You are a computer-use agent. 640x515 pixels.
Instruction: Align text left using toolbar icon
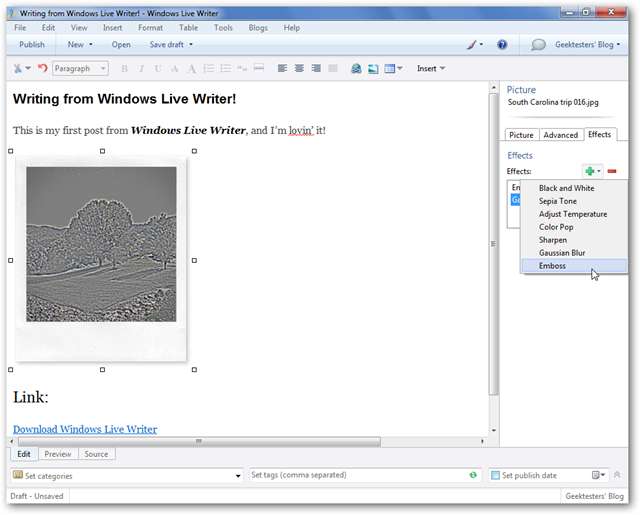click(x=282, y=69)
